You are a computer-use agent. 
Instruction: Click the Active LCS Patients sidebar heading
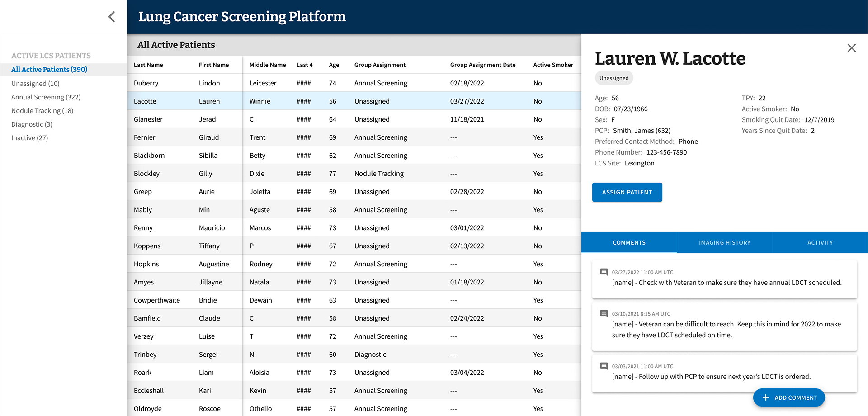51,56
